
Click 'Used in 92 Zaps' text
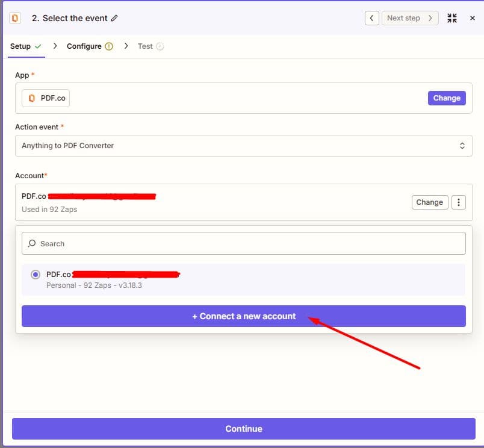tap(49, 210)
